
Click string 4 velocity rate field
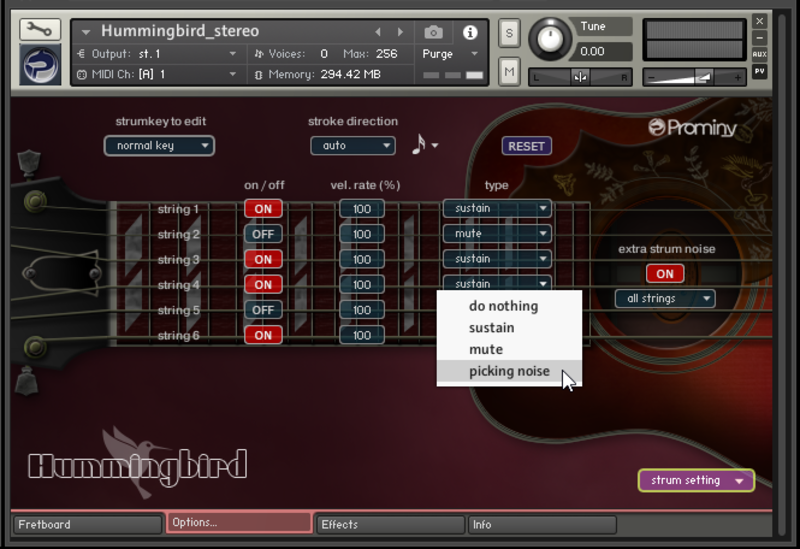(362, 285)
